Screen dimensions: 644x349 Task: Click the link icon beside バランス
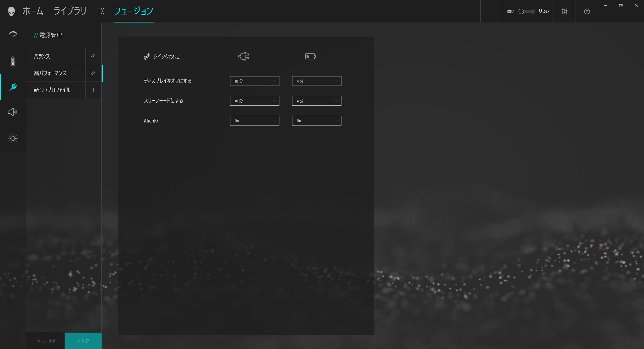coord(93,56)
